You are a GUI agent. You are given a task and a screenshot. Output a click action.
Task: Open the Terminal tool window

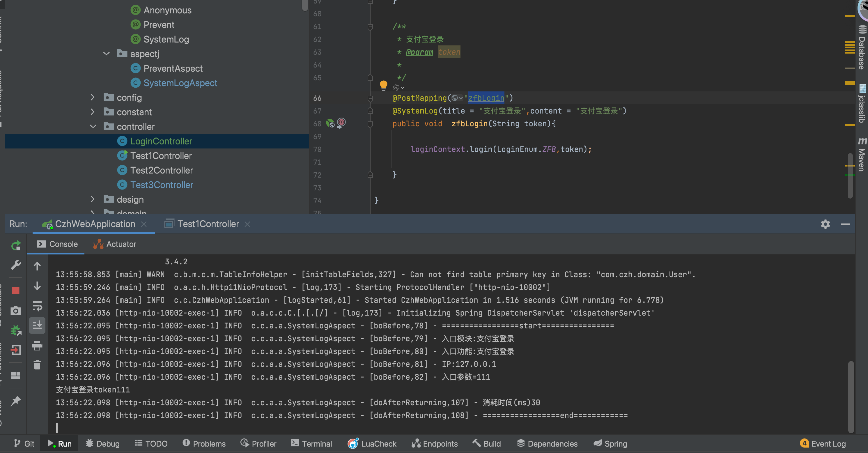(x=312, y=444)
